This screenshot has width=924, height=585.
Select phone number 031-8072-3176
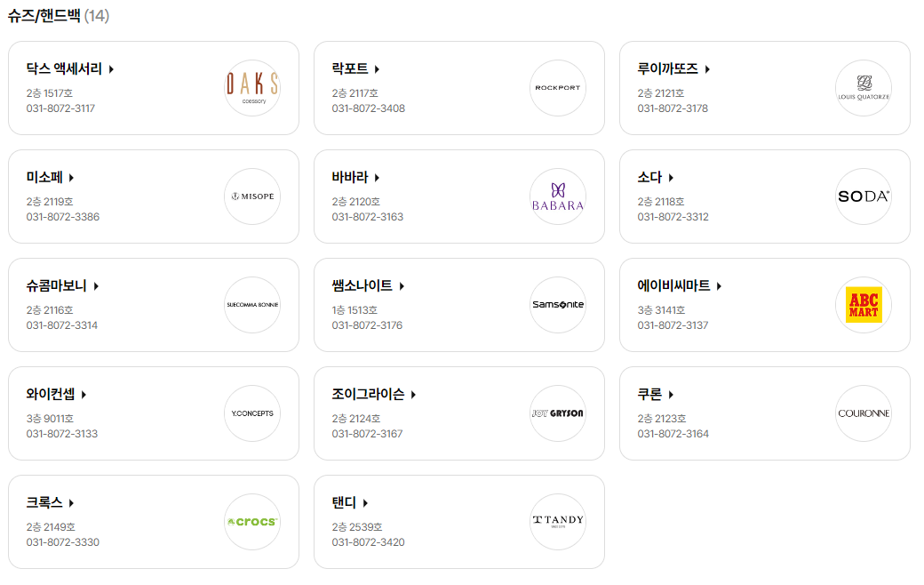[x=367, y=325]
